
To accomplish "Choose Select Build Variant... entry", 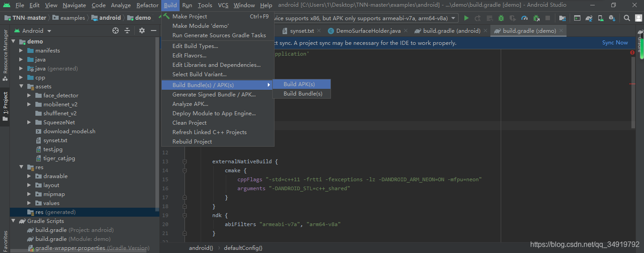I will (218, 74).
